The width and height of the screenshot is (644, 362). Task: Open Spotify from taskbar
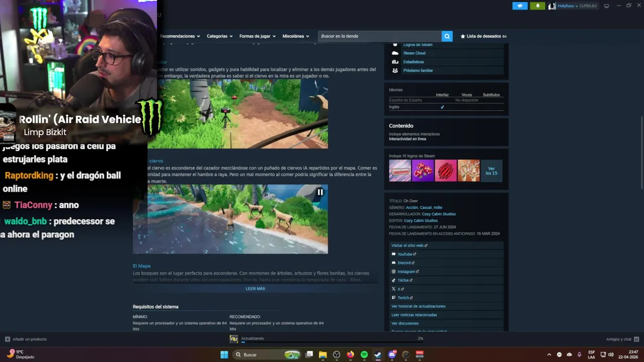pyautogui.click(x=364, y=354)
